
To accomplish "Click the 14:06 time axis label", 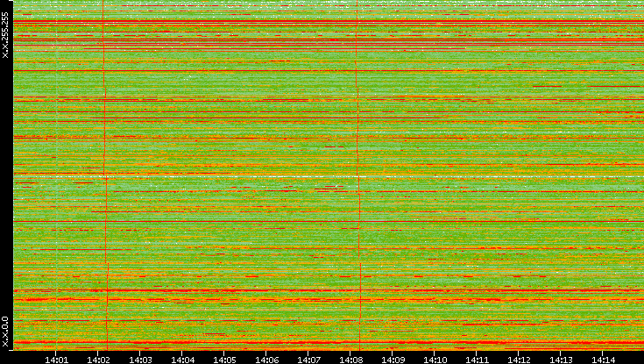I will (x=266, y=360).
